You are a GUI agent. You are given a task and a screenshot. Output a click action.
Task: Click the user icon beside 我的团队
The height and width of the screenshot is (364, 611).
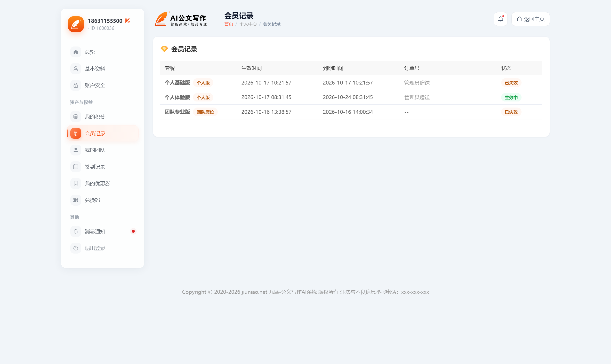(x=76, y=150)
